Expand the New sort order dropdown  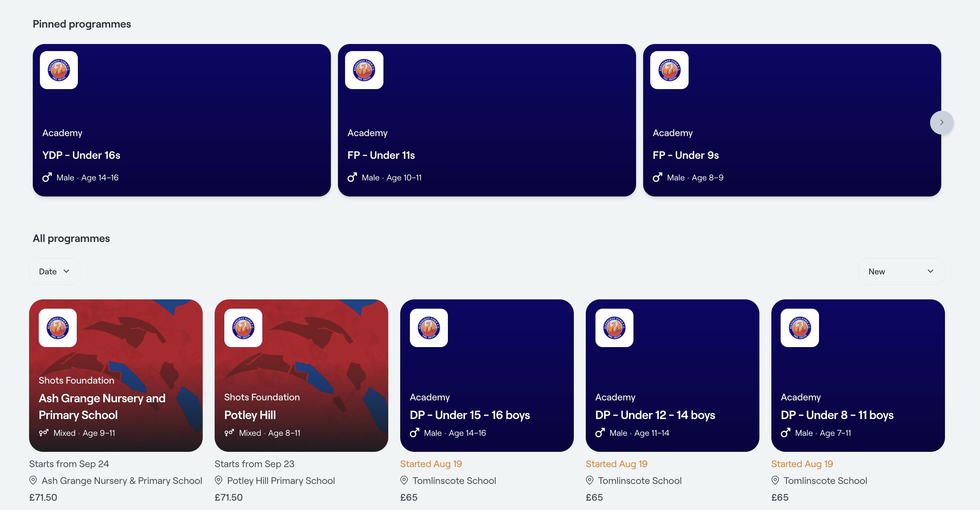click(x=902, y=271)
